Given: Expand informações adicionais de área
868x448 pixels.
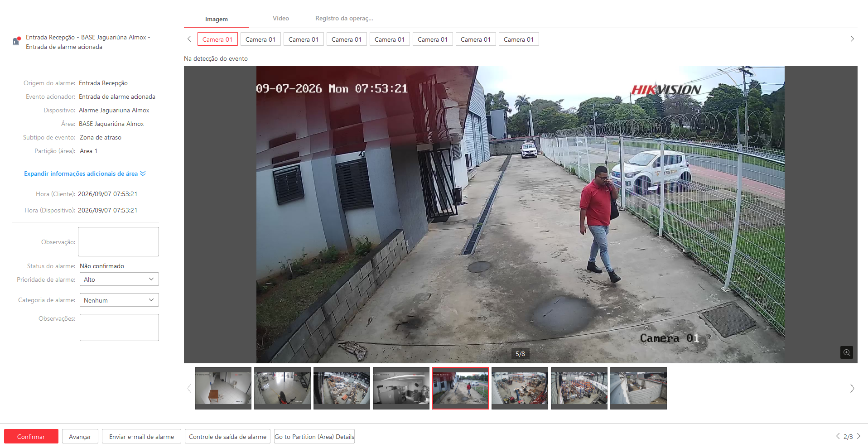Looking at the screenshot, I should (x=85, y=173).
